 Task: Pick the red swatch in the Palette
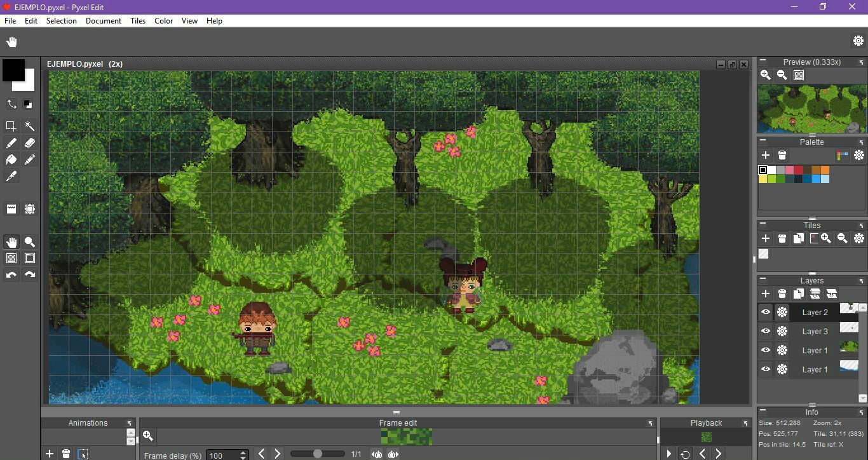click(798, 170)
